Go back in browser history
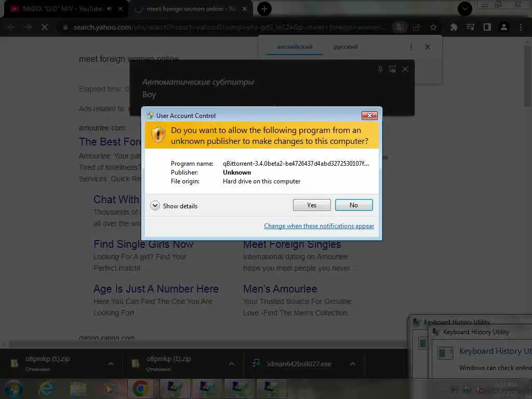Screen dimensions: 532x399 (11, 27)
